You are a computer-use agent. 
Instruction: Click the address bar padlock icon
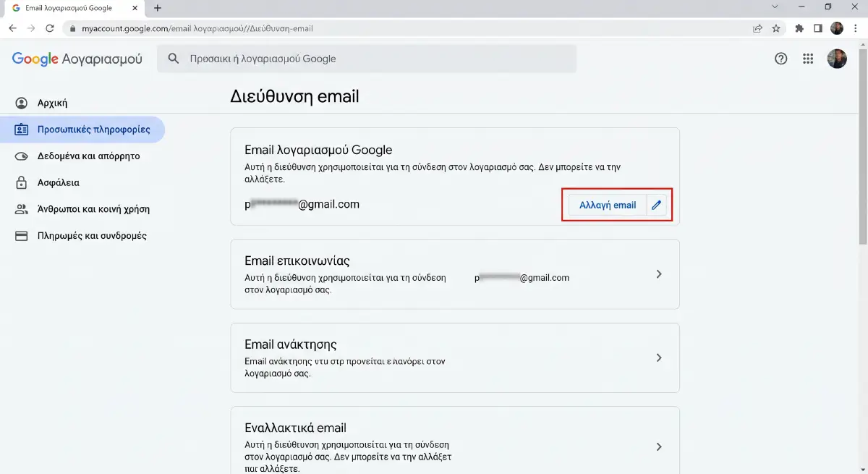pyautogui.click(x=72, y=29)
